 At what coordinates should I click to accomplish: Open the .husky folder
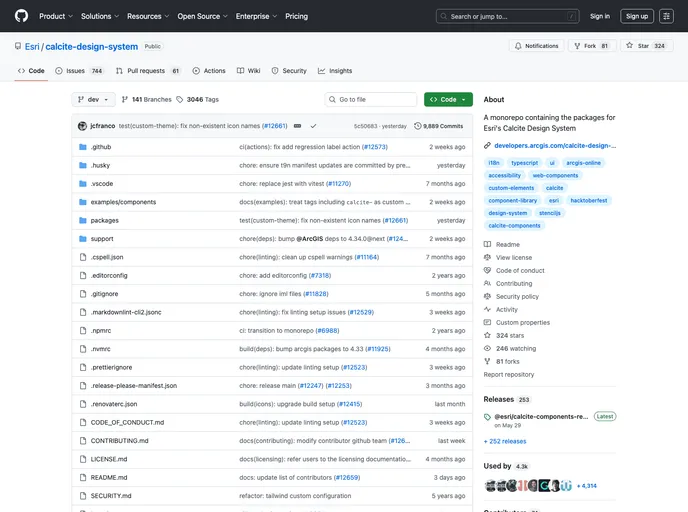(x=100, y=165)
